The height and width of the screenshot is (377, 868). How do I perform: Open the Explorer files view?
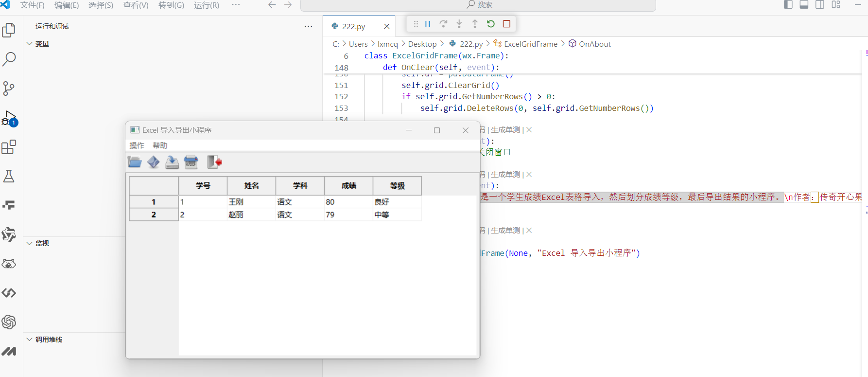(9, 30)
